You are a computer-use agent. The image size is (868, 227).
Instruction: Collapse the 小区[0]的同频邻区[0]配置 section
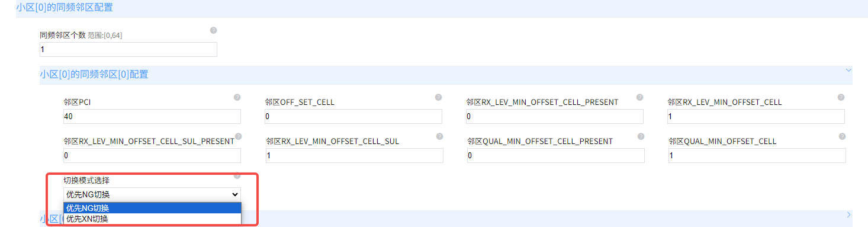coord(848,70)
